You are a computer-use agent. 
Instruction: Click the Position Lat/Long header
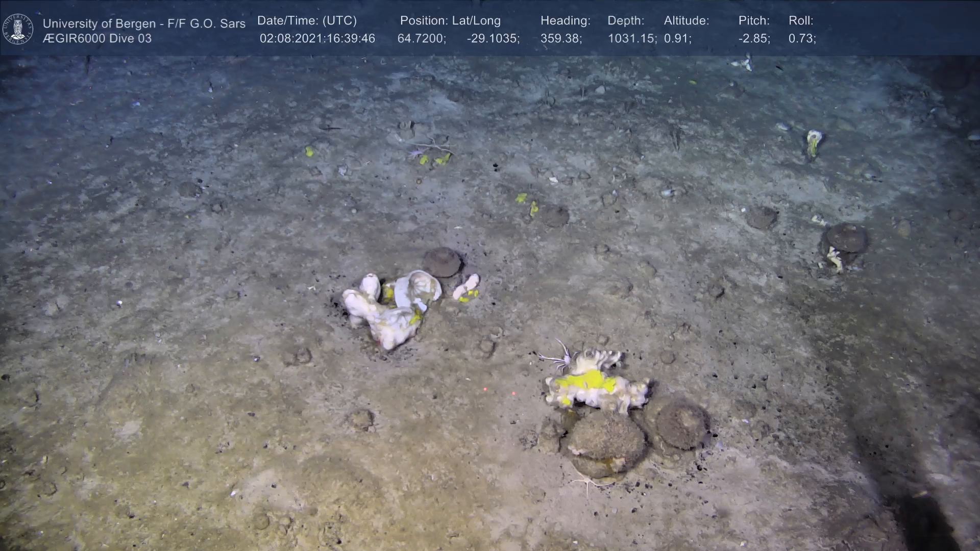450,21
